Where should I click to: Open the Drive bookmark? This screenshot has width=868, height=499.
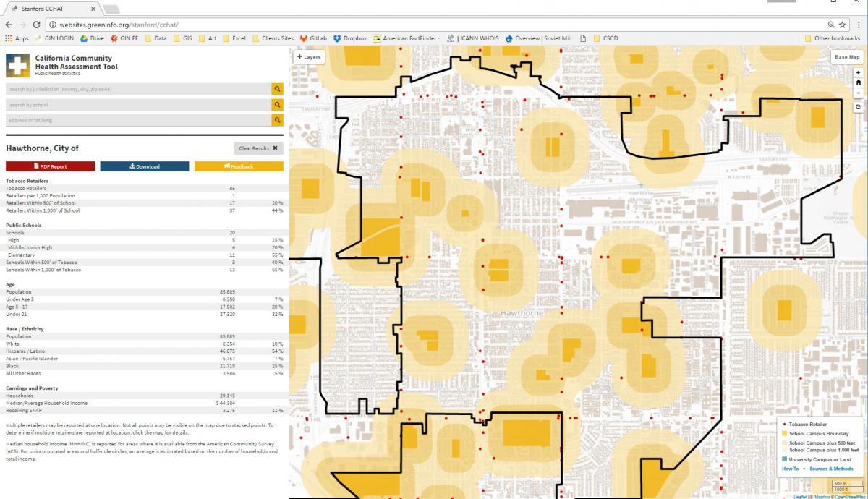[92, 38]
